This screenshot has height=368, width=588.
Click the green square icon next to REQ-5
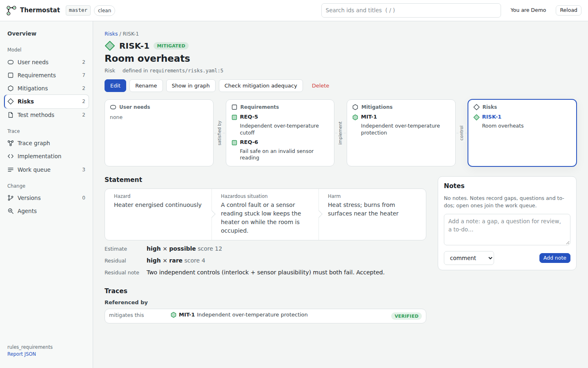(234, 117)
